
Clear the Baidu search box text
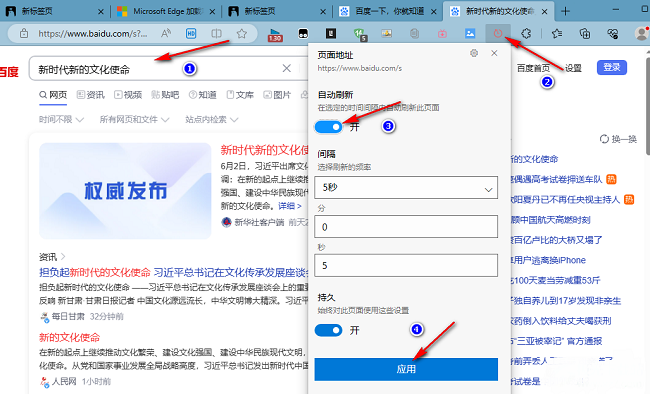click(x=286, y=68)
